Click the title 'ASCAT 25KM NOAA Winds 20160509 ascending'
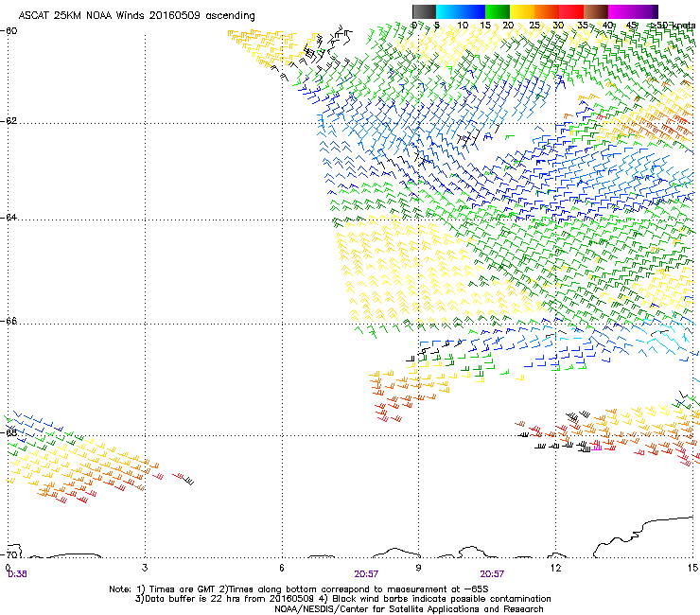 click(136, 16)
